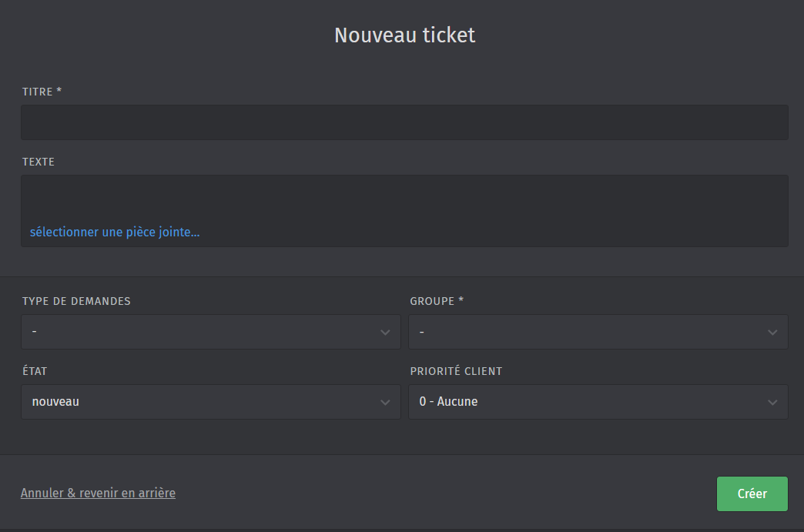Submit the ticket with the Créer button

coord(752,494)
